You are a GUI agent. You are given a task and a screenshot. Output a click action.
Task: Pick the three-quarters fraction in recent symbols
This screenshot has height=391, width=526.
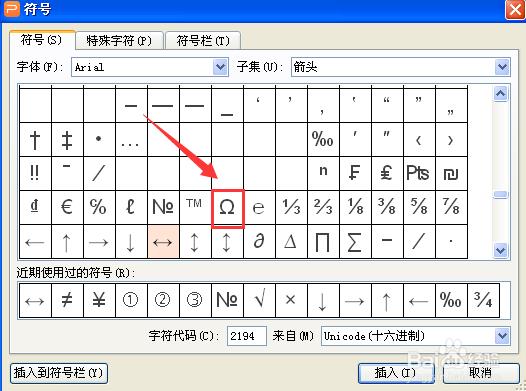(x=483, y=300)
